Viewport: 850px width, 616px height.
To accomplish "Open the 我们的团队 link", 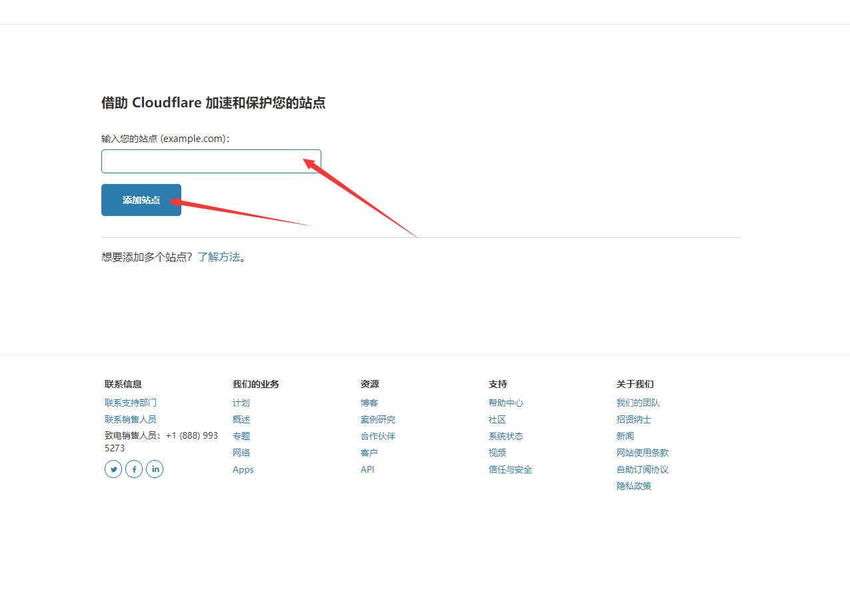I will (638, 403).
